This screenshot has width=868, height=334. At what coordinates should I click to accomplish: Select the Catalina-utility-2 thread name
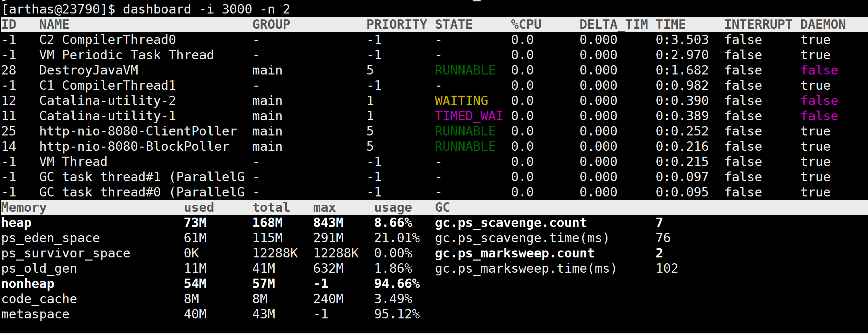108,100
